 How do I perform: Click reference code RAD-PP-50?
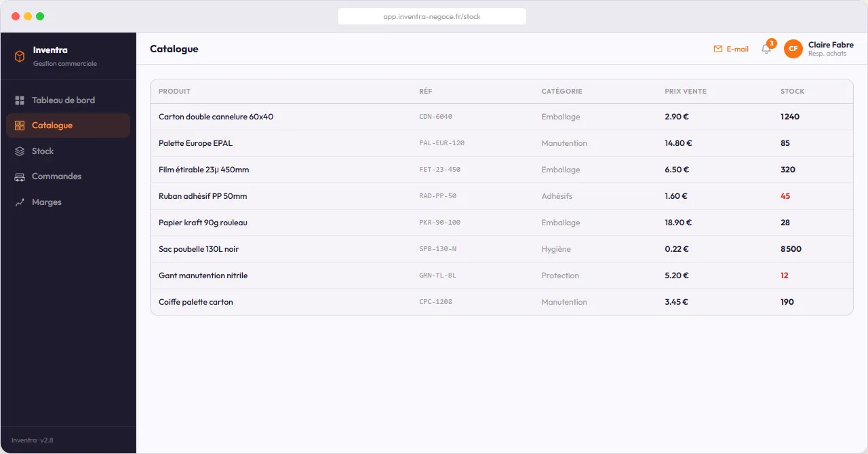(437, 196)
